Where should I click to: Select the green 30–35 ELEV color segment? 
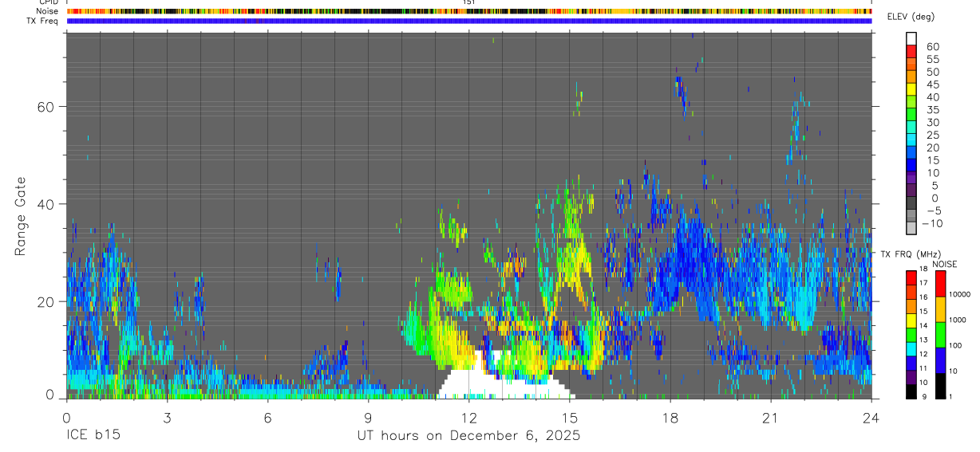(x=911, y=113)
